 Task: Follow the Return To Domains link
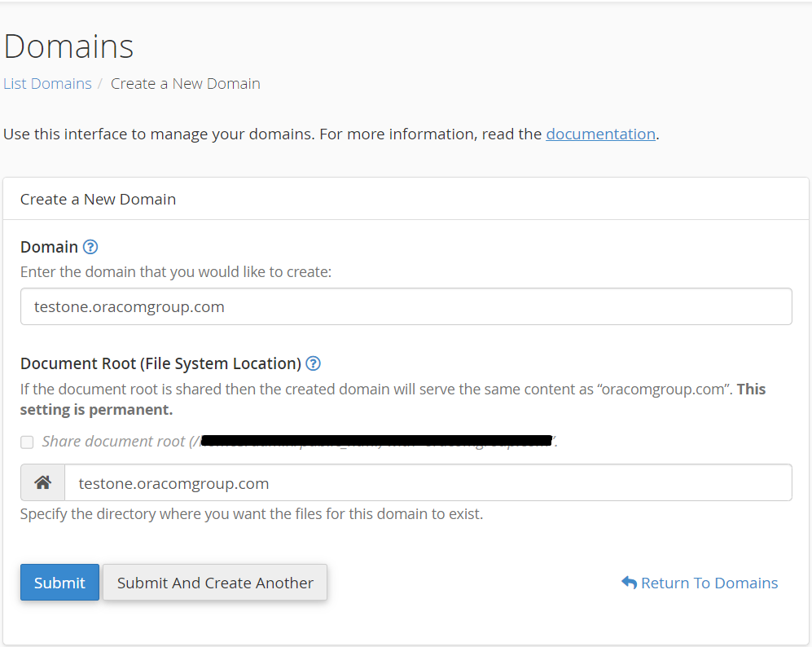click(709, 583)
